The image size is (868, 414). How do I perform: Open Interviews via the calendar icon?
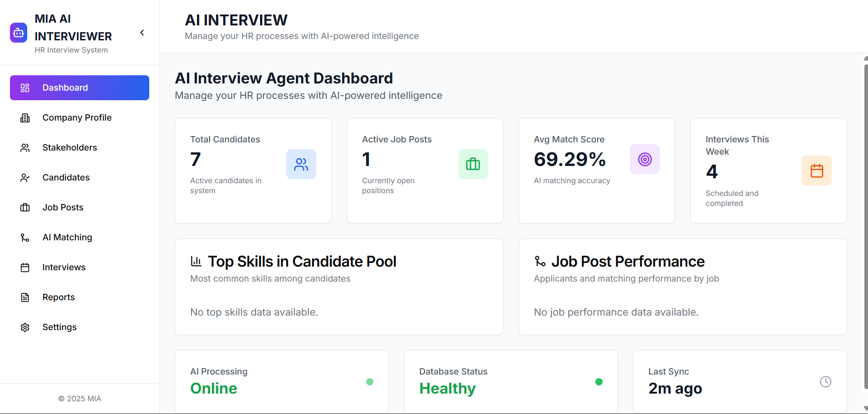[x=25, y=267]
